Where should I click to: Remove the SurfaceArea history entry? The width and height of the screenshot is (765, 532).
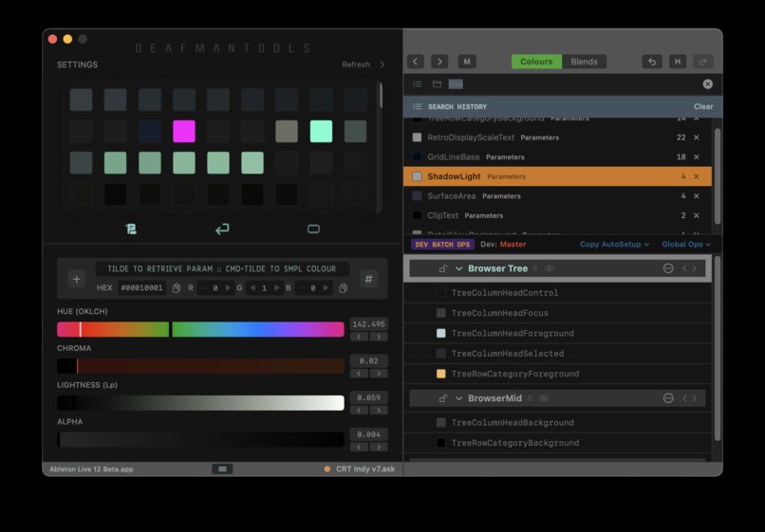[697, 196]
